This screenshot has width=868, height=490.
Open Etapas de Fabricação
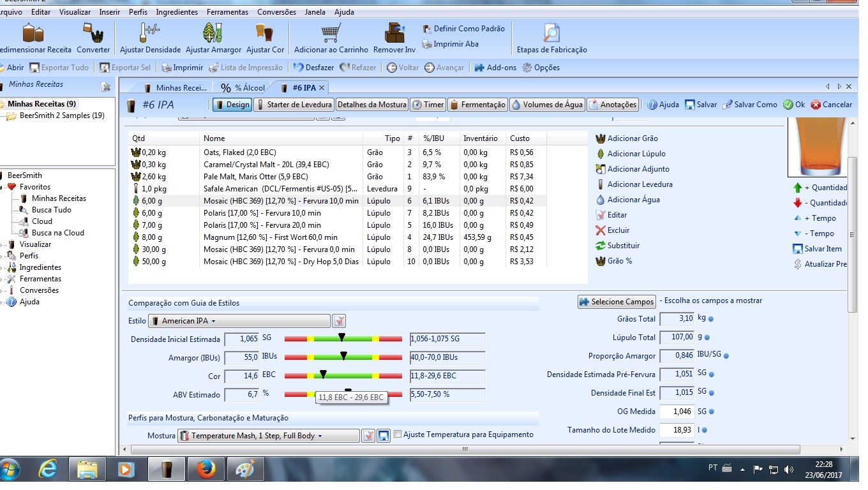(x=551, y=38)
